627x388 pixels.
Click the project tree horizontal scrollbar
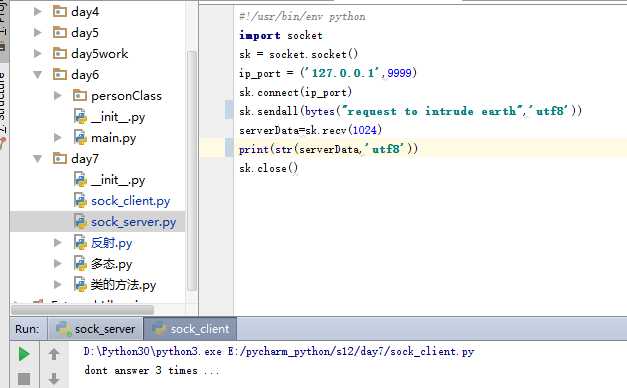point(83,310)
